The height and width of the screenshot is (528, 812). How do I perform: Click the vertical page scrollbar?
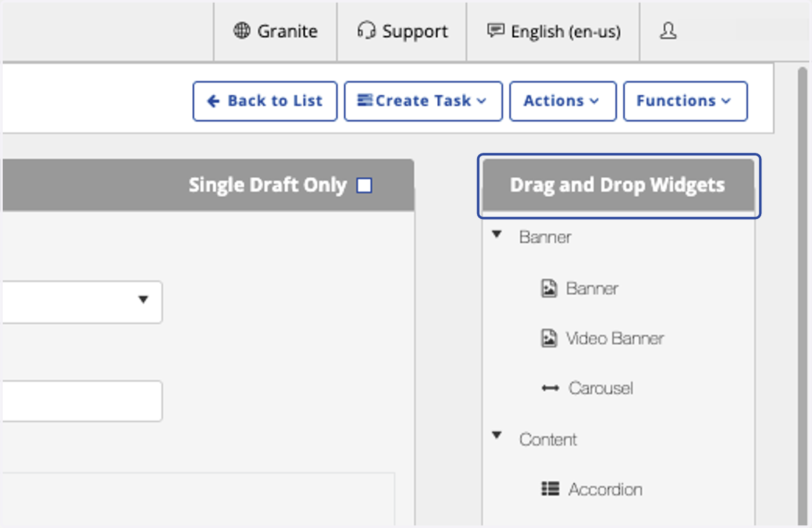tap(803, 295)
